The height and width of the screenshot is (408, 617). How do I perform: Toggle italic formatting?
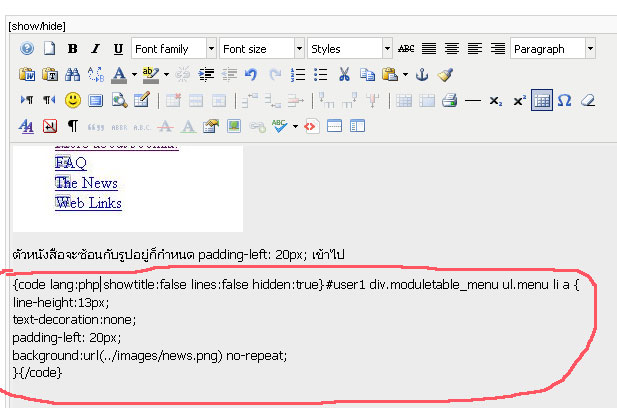pos(95,48)
